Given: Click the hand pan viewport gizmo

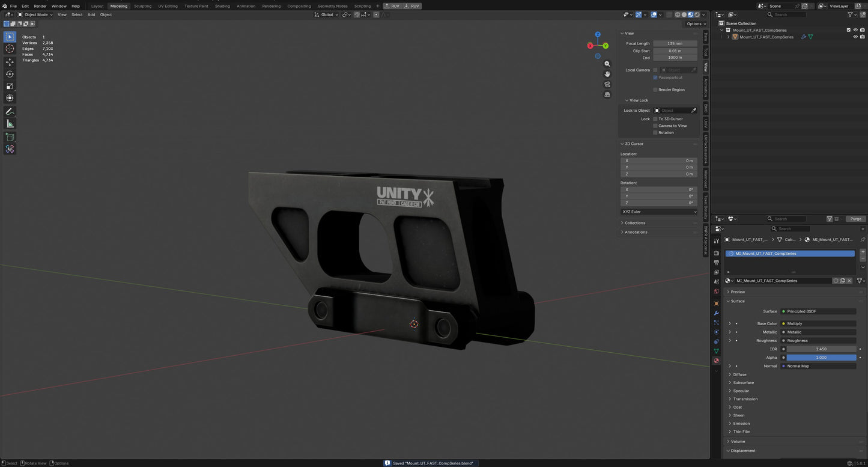Looking at the screenshot, I should coord(607,74).
